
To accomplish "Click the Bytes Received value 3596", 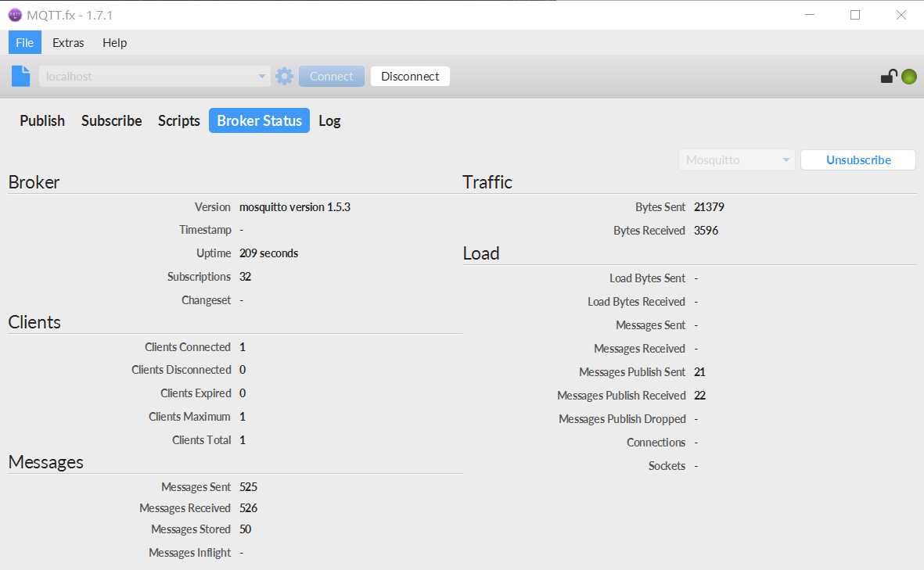I will click(706, 231).
